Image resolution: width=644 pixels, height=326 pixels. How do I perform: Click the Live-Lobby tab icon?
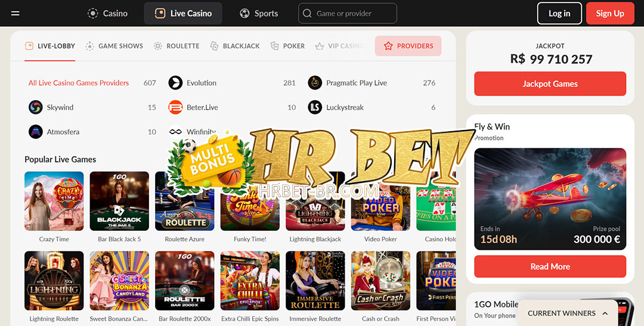(x=29, y=46)
